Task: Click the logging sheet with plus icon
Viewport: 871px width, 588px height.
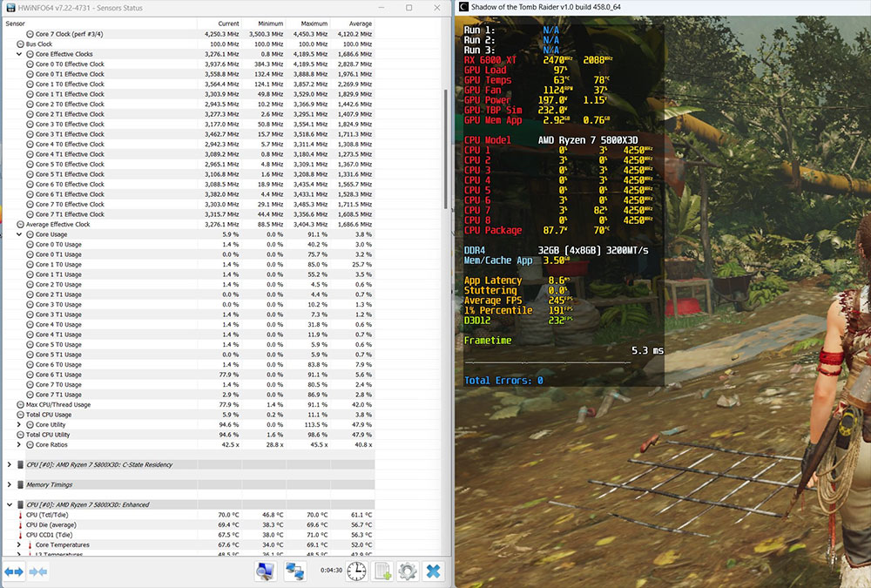Action: point(381,571)
